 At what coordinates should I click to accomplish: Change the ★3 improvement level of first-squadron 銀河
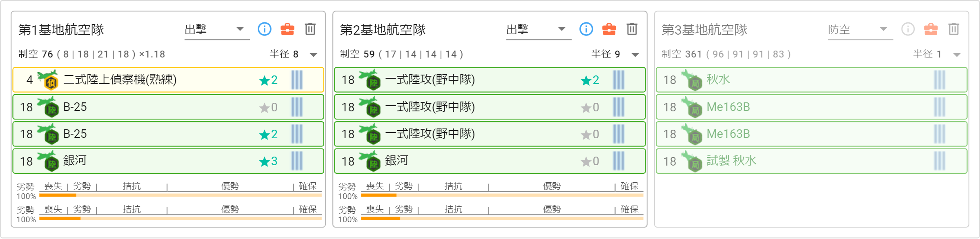pyautogui.click(x=269, y=162)
